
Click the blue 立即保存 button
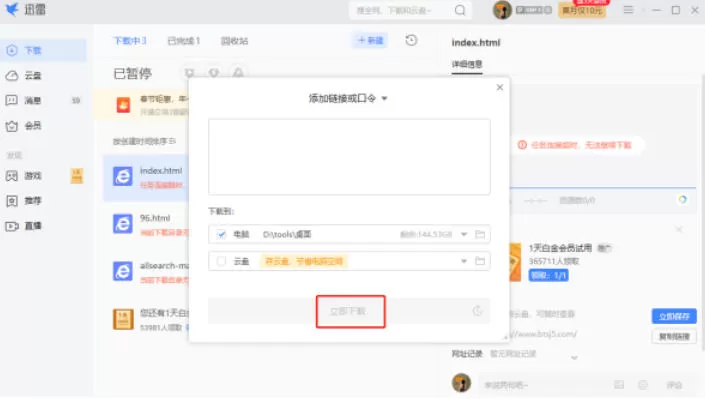coord(674,317)
